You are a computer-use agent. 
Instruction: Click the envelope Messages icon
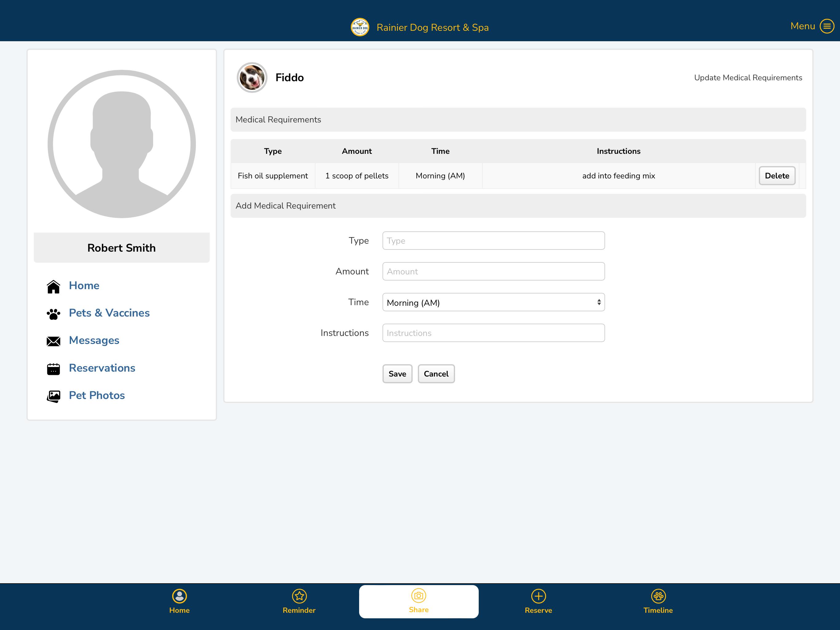53,341
